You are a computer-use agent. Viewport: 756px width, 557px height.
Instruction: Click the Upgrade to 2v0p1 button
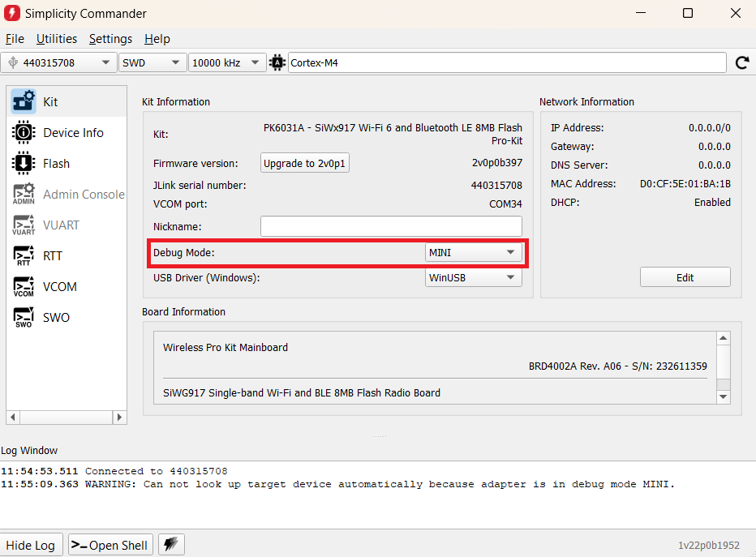click(305, 163)
